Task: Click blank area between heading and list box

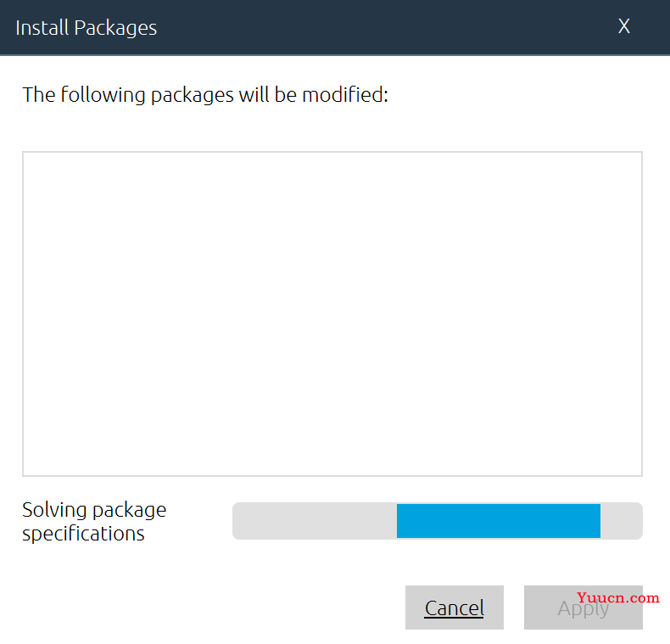Action: coord(332,128)
